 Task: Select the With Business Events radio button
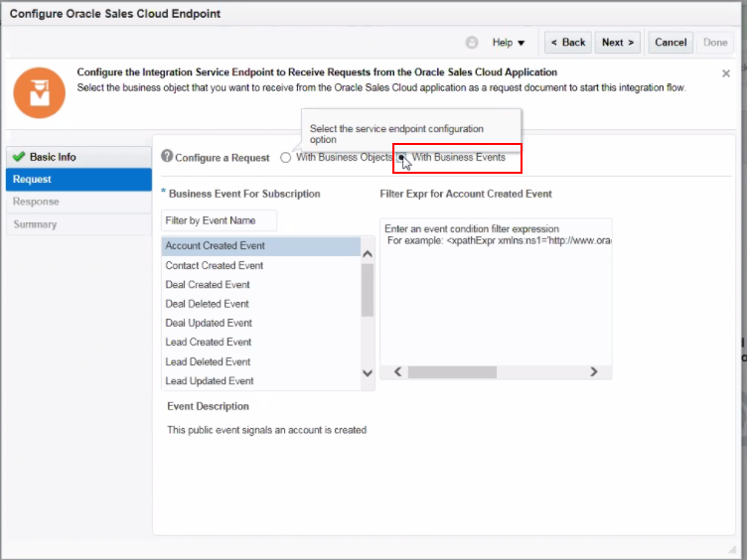tap(401, 158)
